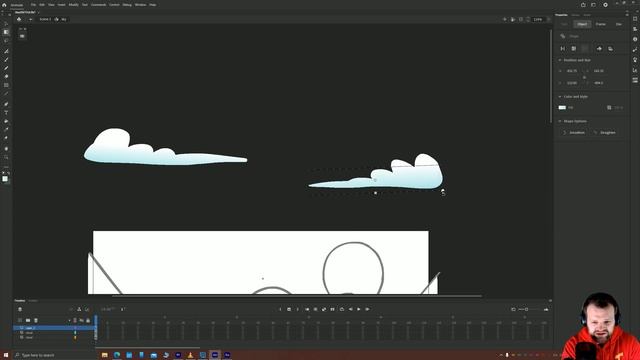Click the Fill color swatch in Properties
The image size is (640, 360).
(x=562, y=108)
